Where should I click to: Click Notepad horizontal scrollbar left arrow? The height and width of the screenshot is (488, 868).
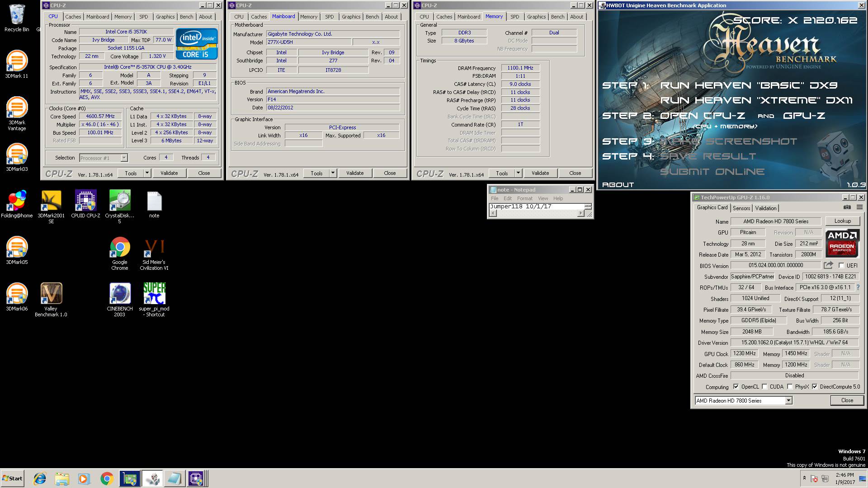click(x=493, y=214)
